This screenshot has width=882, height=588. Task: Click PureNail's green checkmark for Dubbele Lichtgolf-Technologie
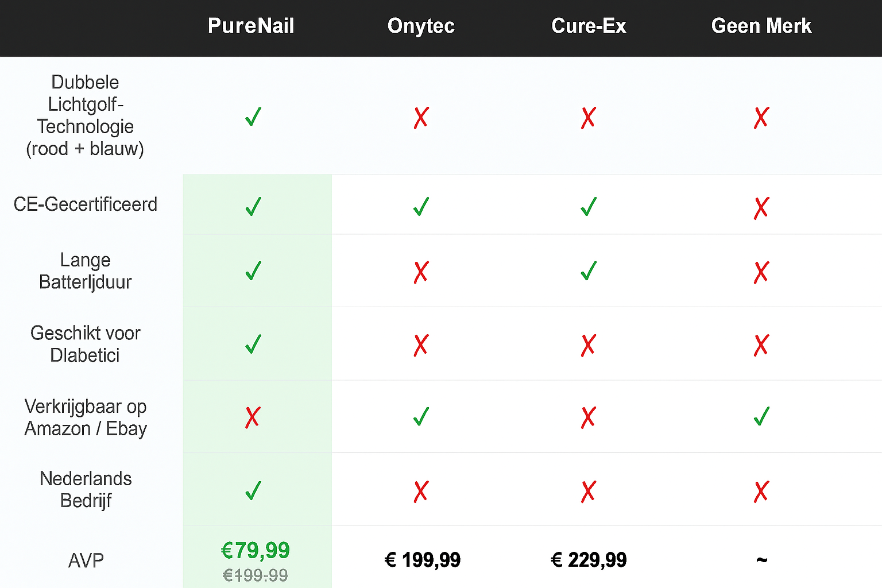pos(253,117)
